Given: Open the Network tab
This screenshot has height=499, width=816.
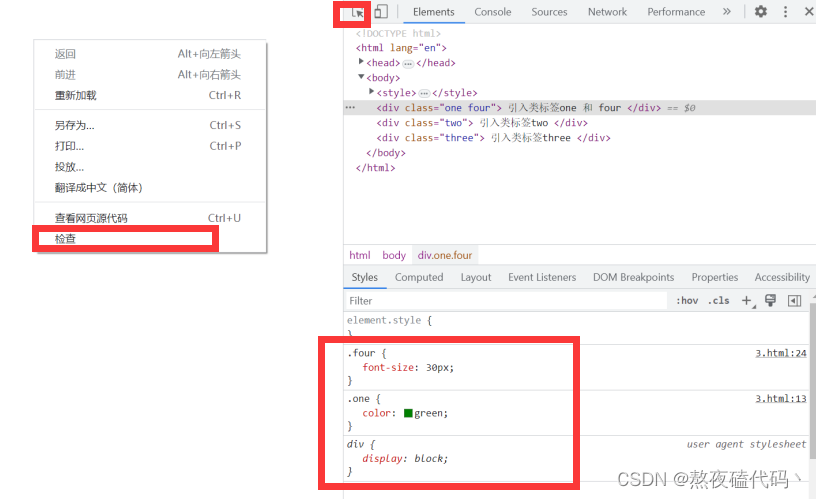Looking at the screenshot, I should tap(607, 12).
